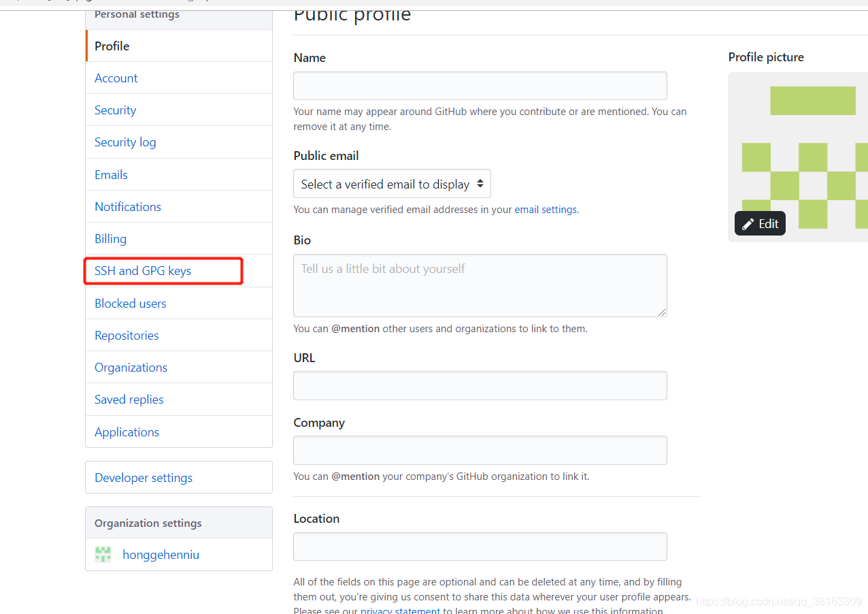Go to Billing settings
The image size is (868, 614).
pyautogui.click(x=110, y=239)
